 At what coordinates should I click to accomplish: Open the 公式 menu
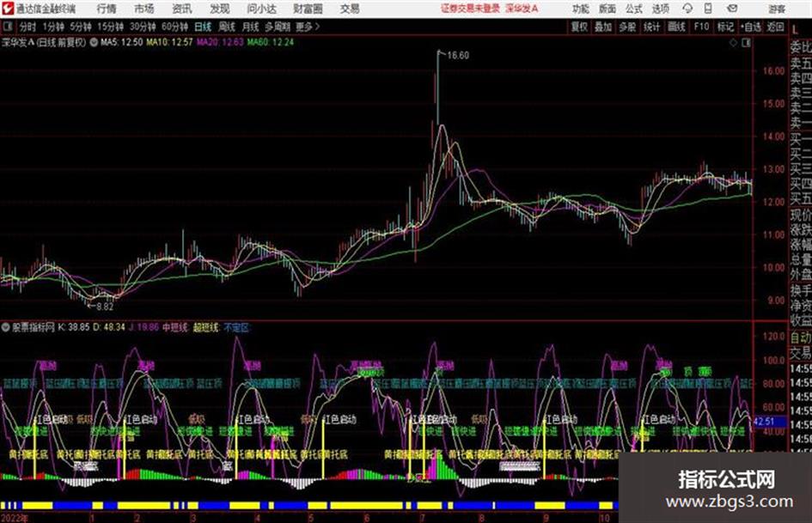(x=634, y=9)
